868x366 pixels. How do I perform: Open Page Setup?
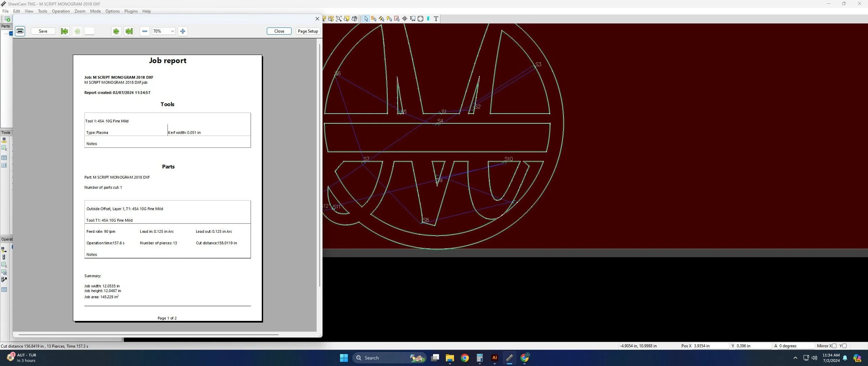308,31
